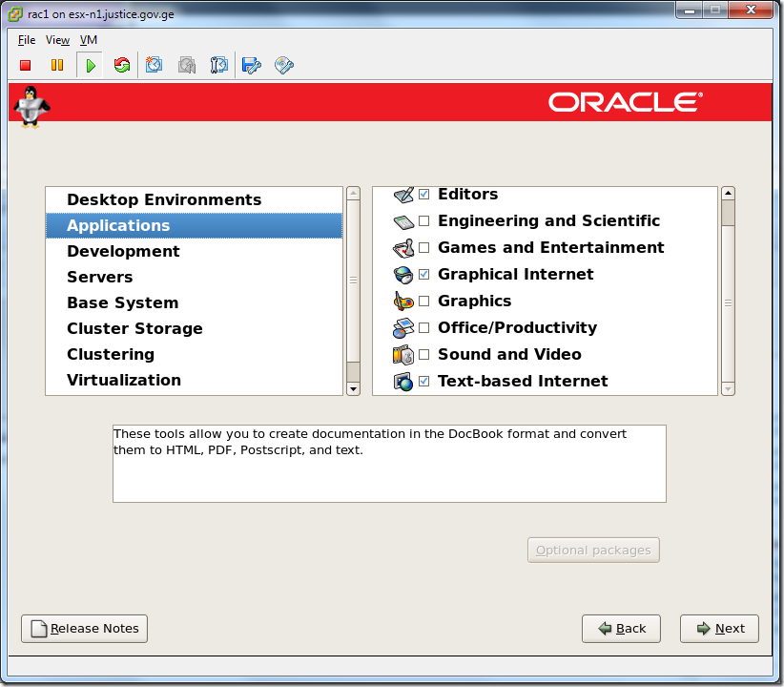Edit the virtual machine settings icon
This screenshot has height=687, width=784.
(x=250, y=65)
